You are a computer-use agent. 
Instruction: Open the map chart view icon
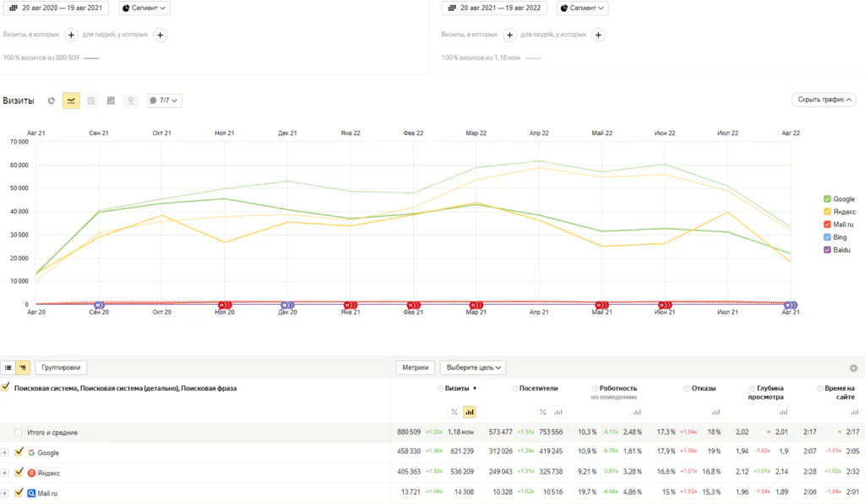[x=131, y=101]
